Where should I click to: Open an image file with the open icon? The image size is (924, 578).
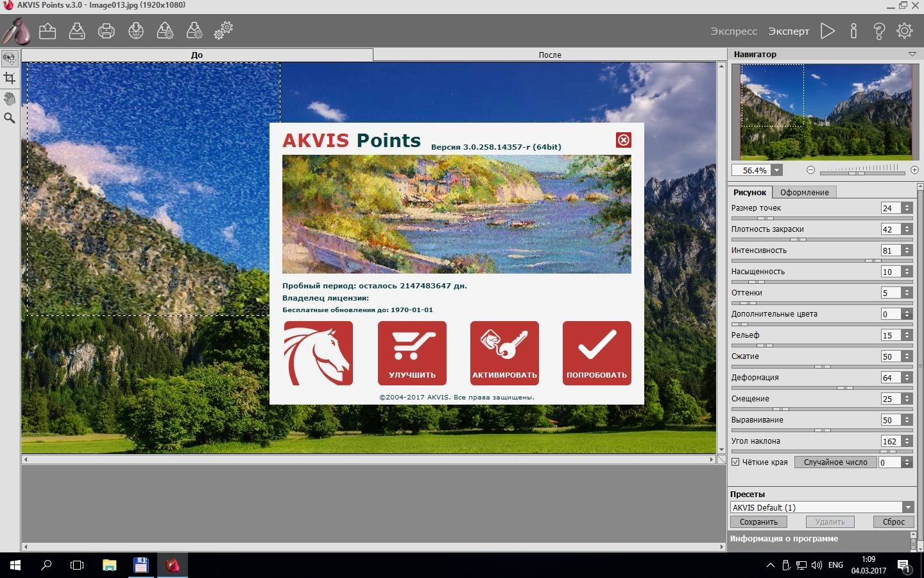click(x=47, y=31)
